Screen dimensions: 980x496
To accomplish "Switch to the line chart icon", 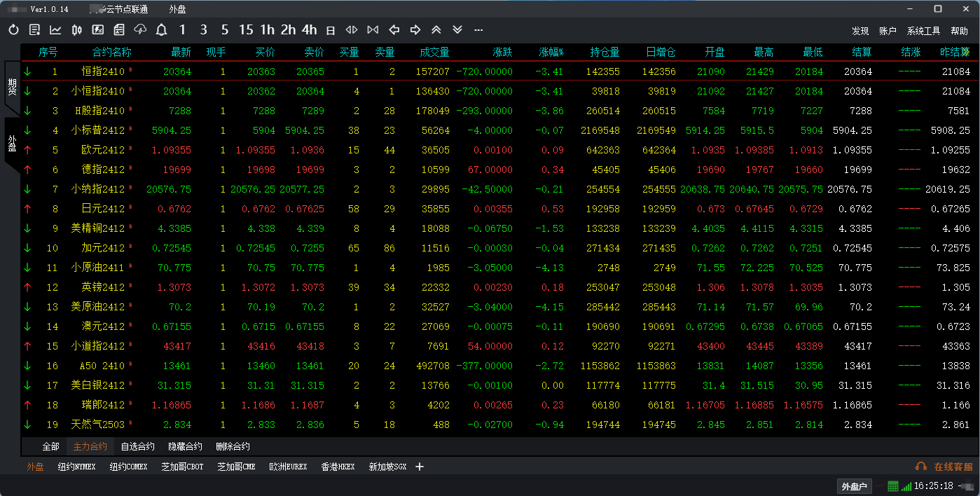I will tap(56, 30).
